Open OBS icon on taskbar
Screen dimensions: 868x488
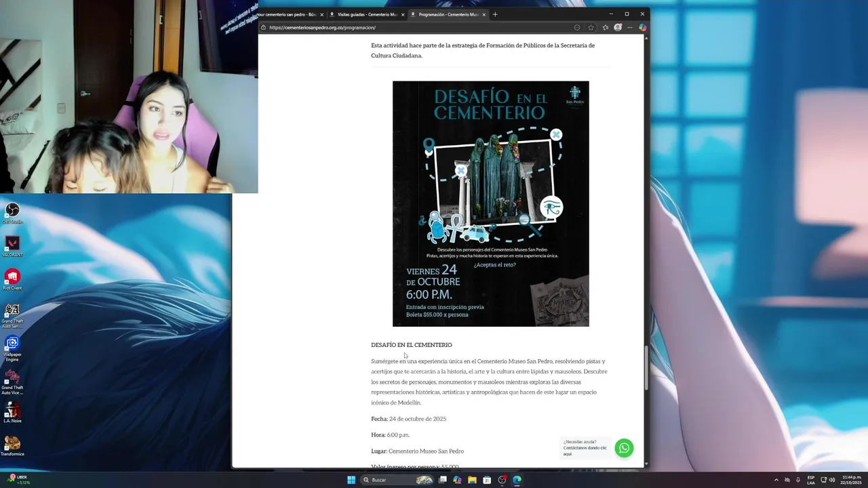pos(502,480)
